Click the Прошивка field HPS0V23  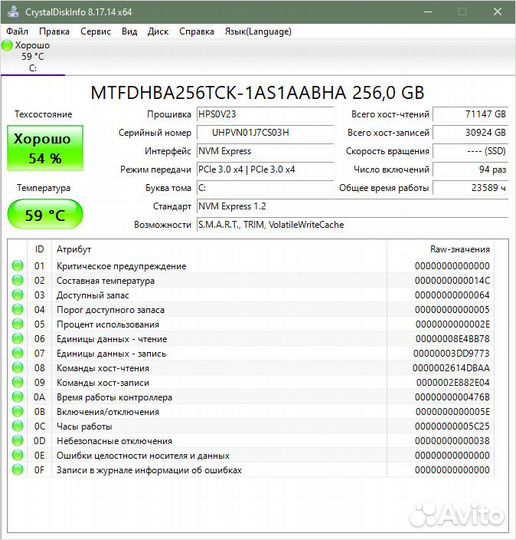(x=265, y=114)
